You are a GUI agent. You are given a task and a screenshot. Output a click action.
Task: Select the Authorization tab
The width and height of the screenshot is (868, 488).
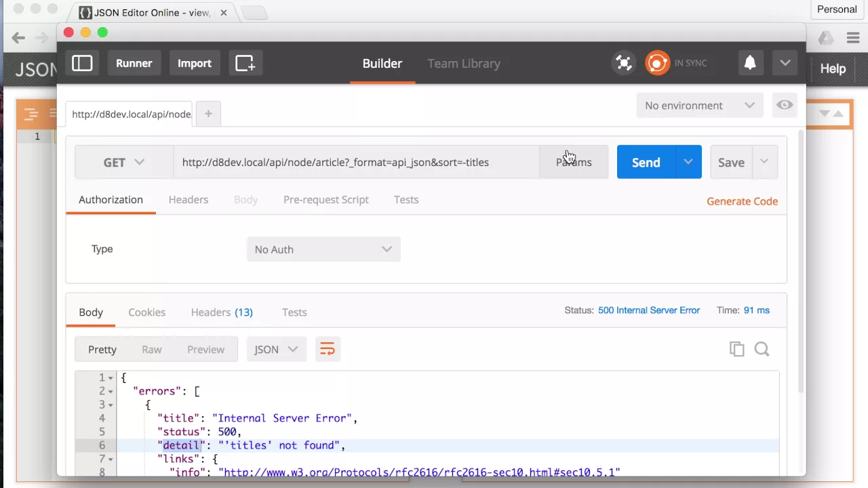(111, 199)
